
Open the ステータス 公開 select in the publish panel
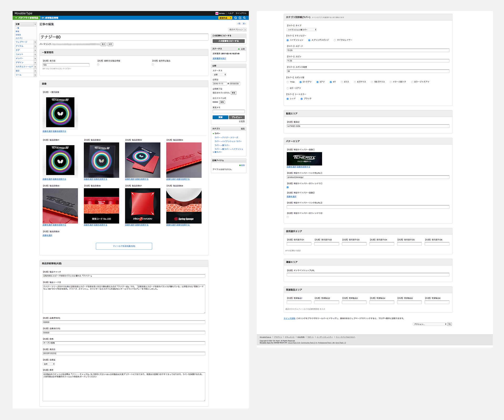click(x=219, y=75)
